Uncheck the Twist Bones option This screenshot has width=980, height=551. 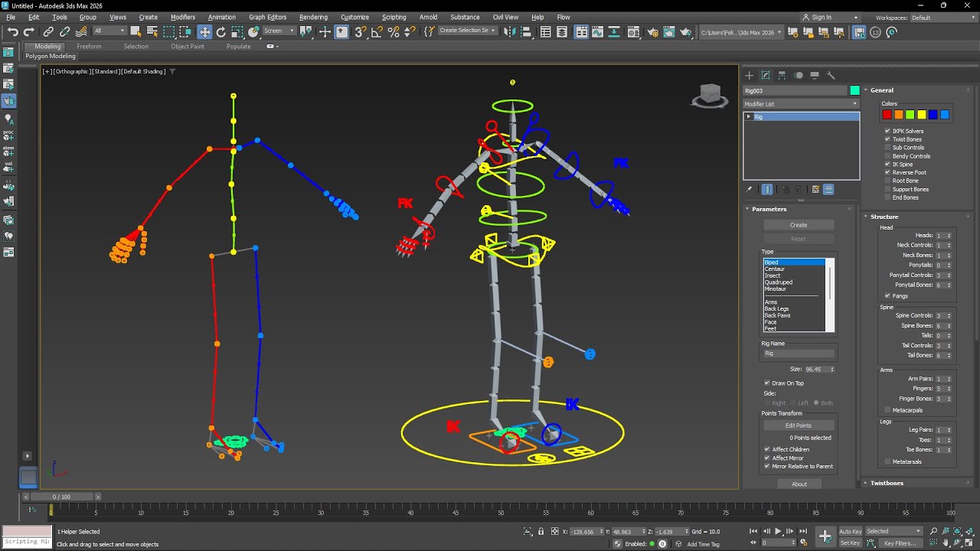pyautogui.click(x=887, y=139)
